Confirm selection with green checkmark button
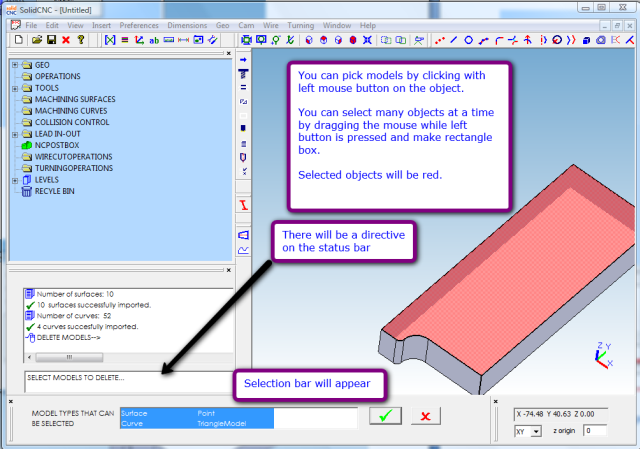This screenshot has height=449, width=640. click(x=383, y=416)
